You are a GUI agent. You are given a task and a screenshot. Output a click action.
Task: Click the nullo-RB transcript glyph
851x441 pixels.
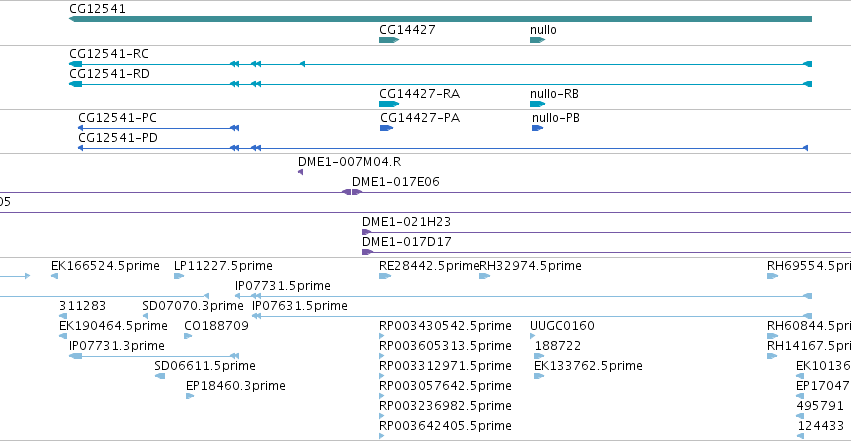coord(538,104)
